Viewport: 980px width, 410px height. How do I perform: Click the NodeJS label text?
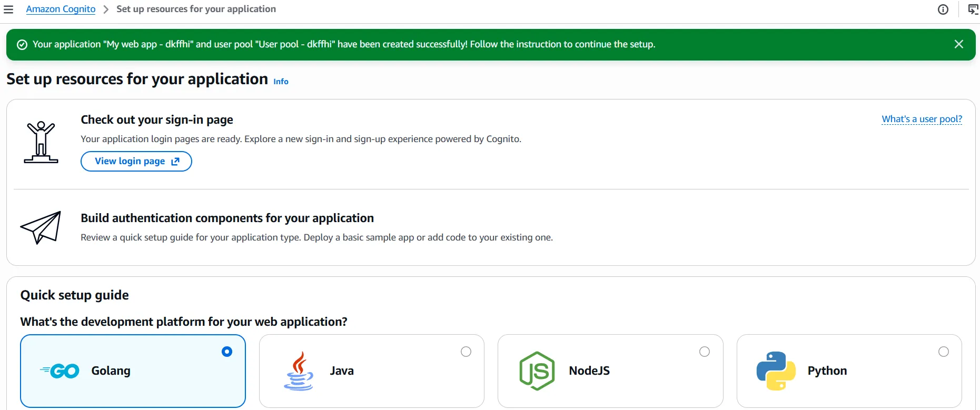[589, 371]
